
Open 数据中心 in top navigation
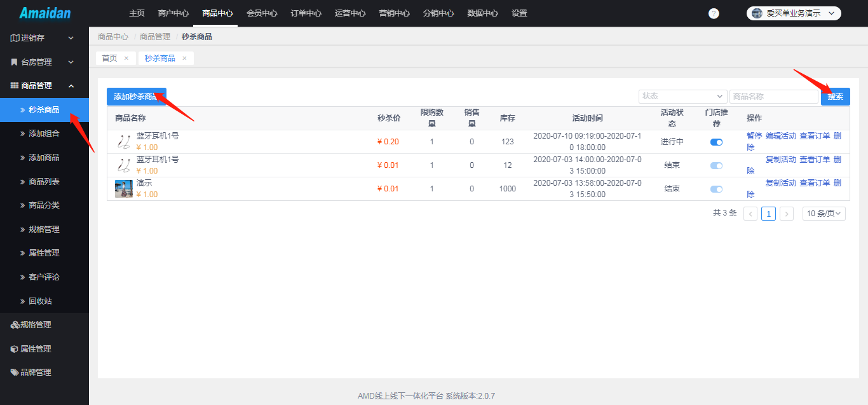tap(482, 13)
